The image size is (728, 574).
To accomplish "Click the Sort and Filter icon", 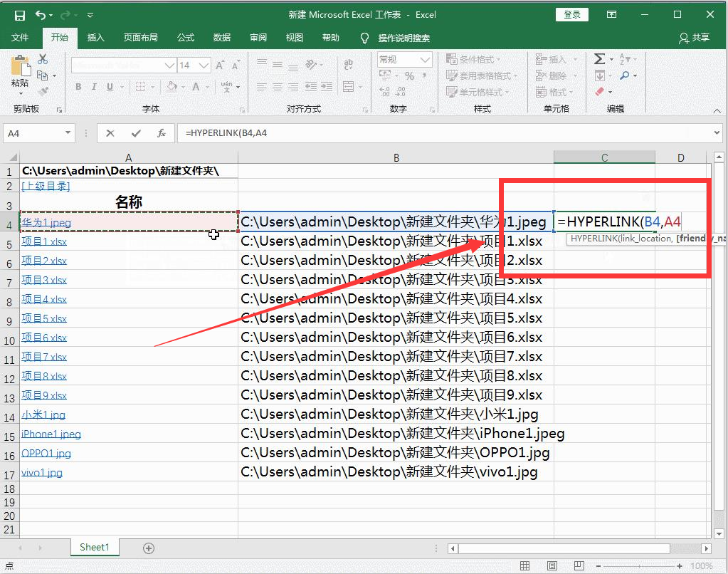I will tap(625, 59).
